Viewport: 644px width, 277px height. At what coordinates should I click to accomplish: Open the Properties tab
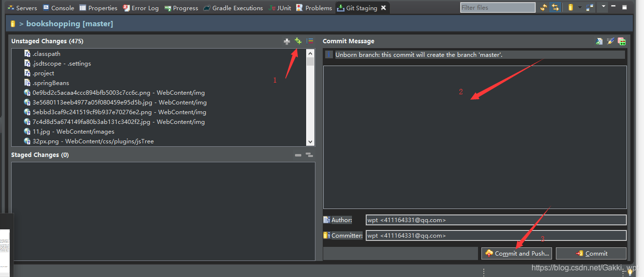click(x=98, y=8)
